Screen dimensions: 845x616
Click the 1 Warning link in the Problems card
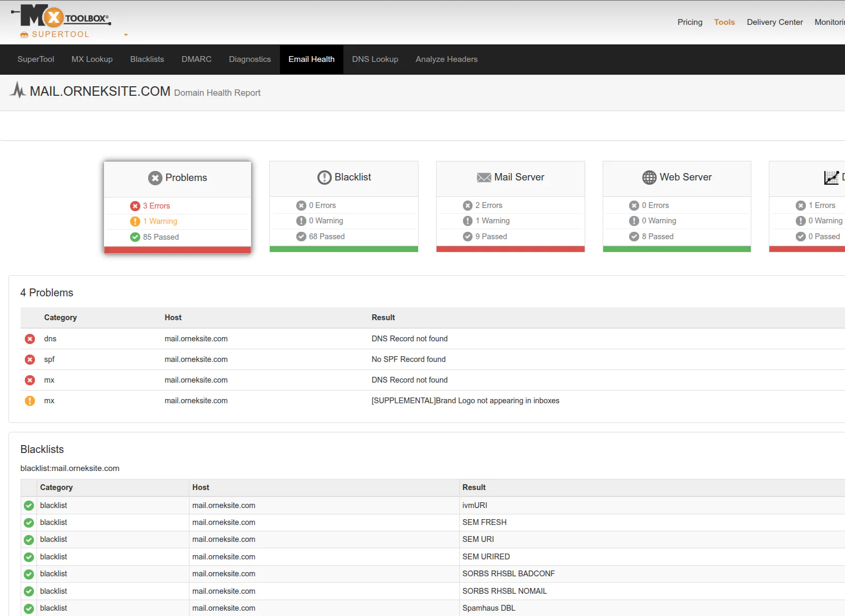pyautogui.click(x=160, y=221)
